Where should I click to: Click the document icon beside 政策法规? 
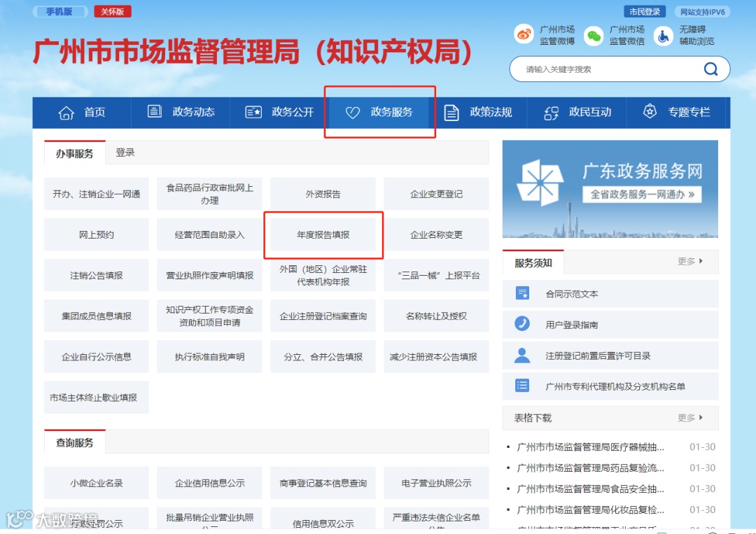pos(451,113)
